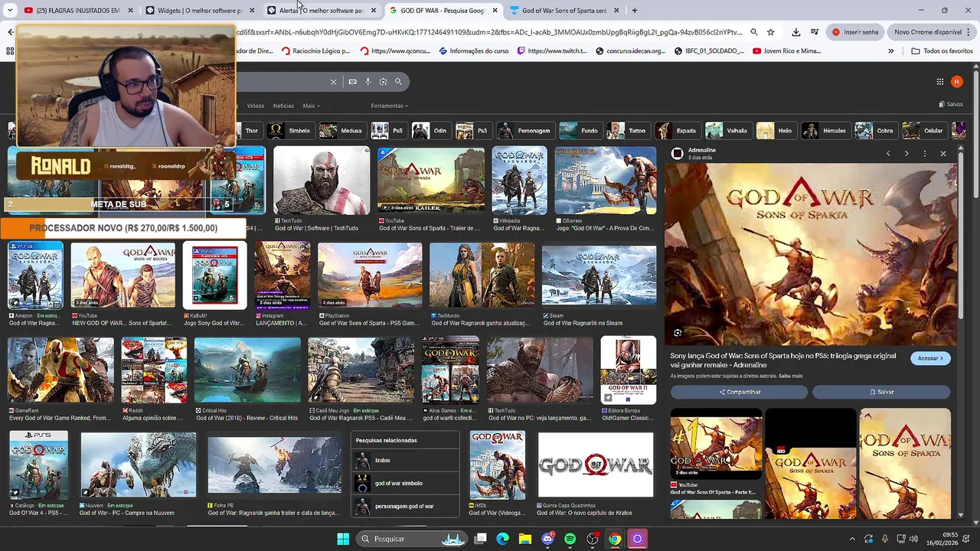The height and width of the screenshot is (551, 980).
Task: Filter images by the Hércules chip
Action: tap(825, 131)
